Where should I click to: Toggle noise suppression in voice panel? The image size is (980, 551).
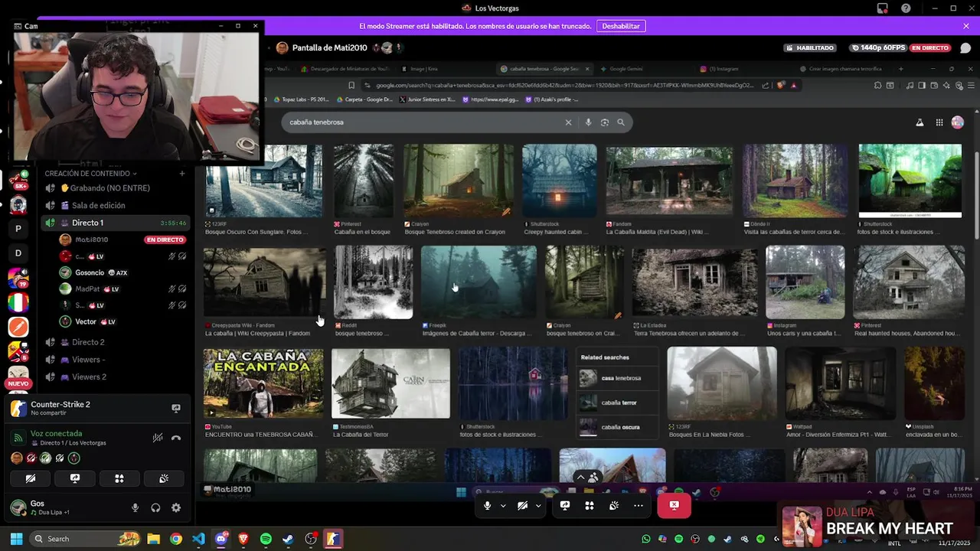coord(158,438)
